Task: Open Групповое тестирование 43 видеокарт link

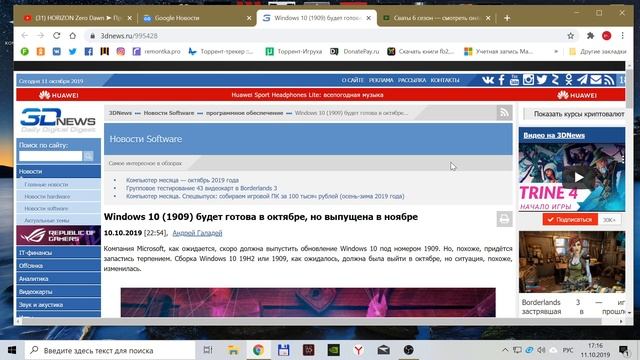Action: [201, 188]
